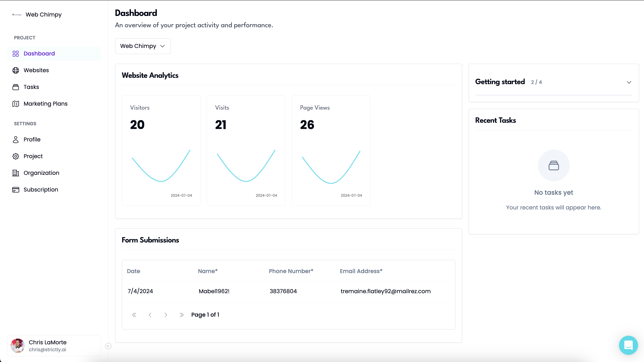Screen dimensions: 644x362
Task: Click the Subscription credit card icon
Action: pos(15,190)
